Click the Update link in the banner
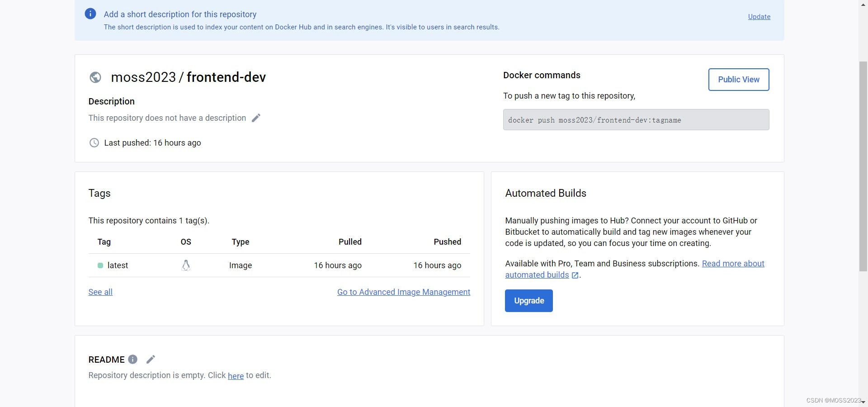The image size is (868, 407). [759, 17]
